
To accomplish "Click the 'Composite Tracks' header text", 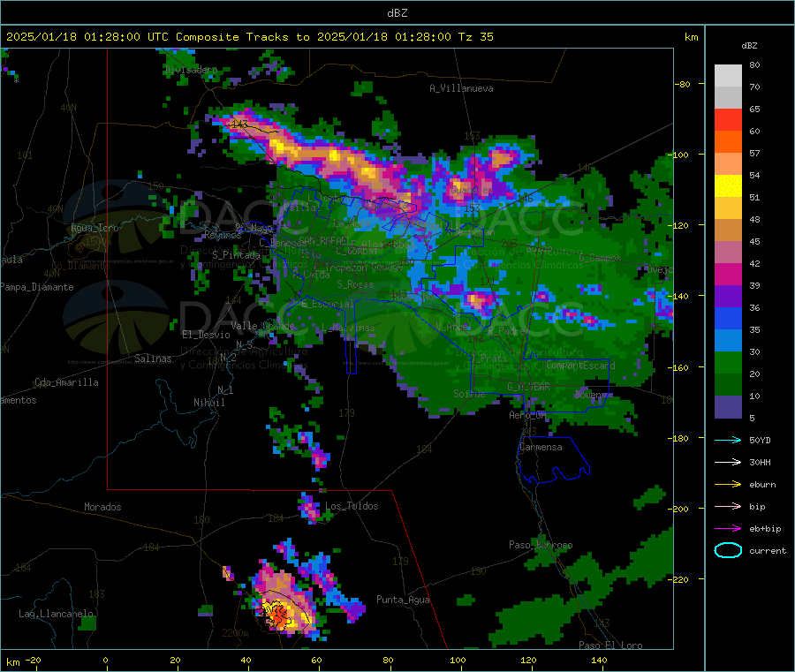I will point(231,37).
